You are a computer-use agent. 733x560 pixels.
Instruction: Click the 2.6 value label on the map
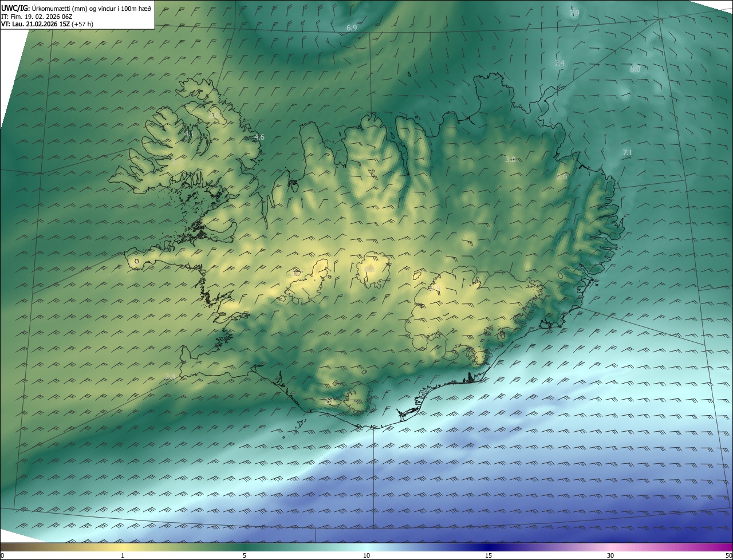(562, 177)
